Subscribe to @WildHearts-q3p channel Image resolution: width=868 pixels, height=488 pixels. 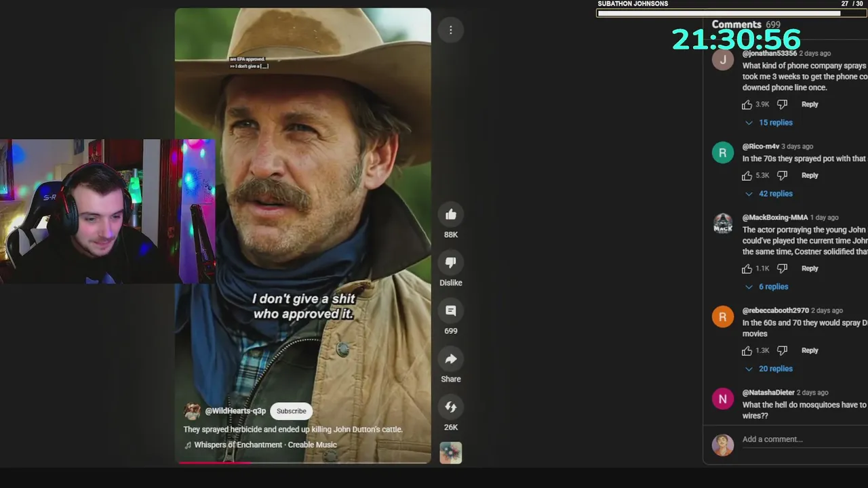coord(292,411)
